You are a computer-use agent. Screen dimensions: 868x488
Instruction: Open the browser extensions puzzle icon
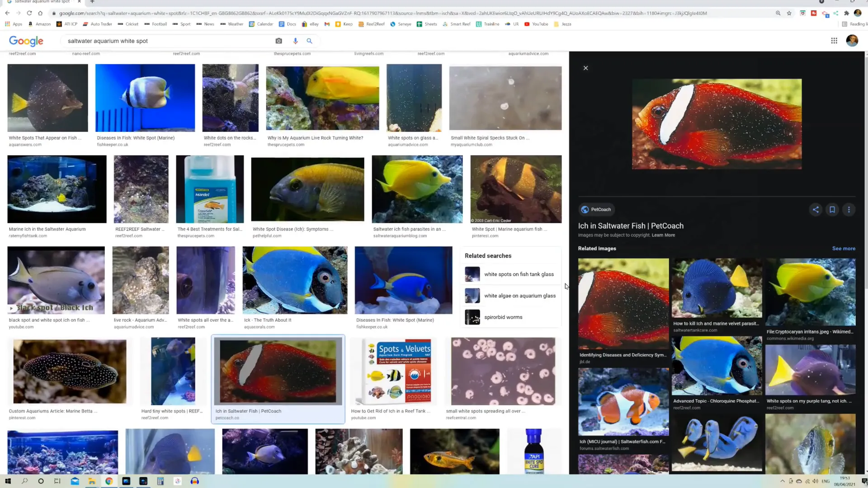(846, 13)
